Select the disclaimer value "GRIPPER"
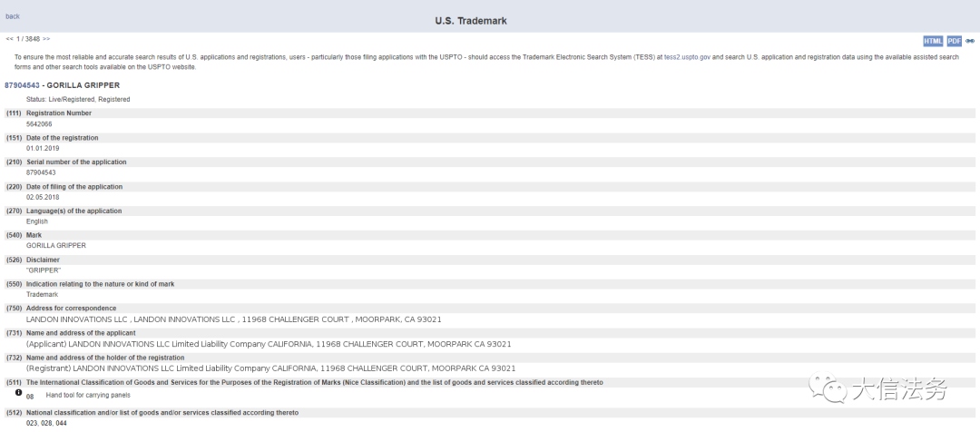The height and width of the screenshot is (432, 980). [x=44, y=270]
